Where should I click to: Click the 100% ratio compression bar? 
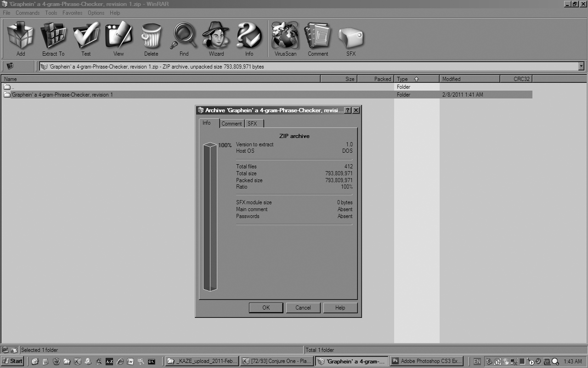210,217
